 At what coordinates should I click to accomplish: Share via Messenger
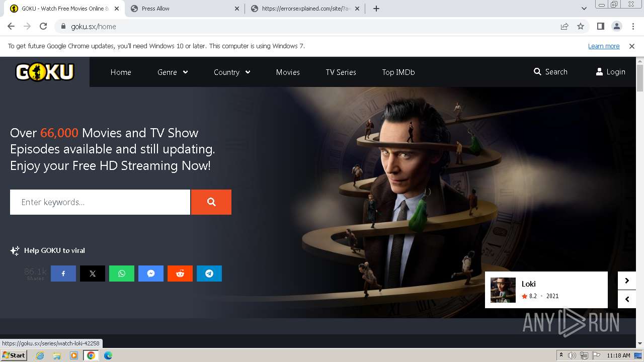click(151, 274)
